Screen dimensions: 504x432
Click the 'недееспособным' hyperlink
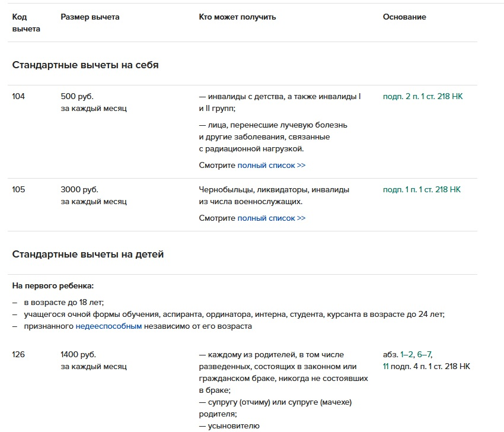pyautogui.click(x=109, y=326)
